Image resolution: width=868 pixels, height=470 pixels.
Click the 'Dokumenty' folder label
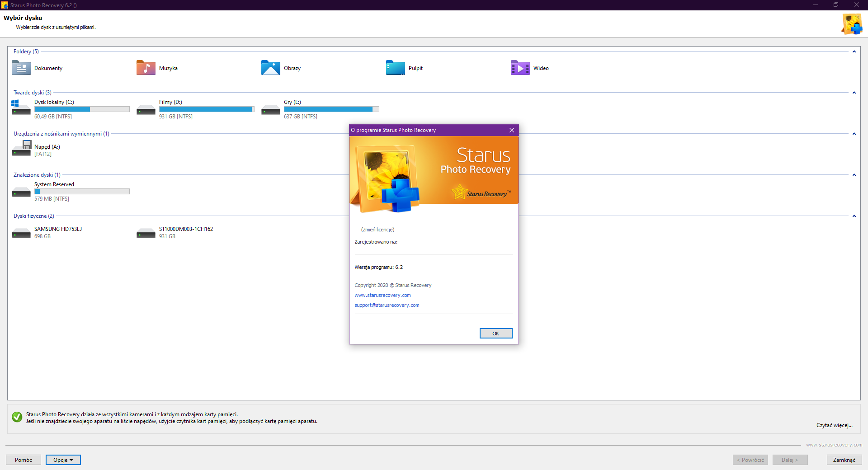tap(48, 68)
